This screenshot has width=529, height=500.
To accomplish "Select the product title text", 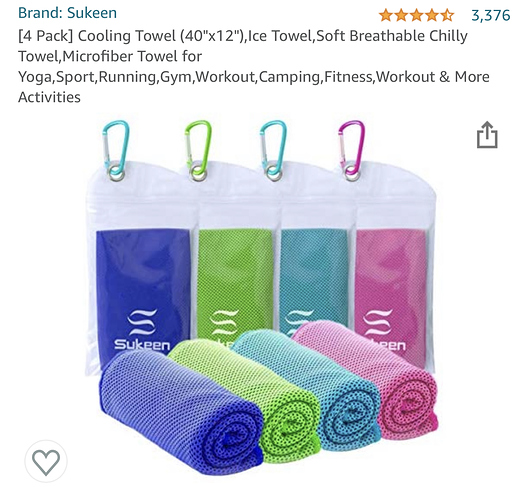I will (254, 66).
